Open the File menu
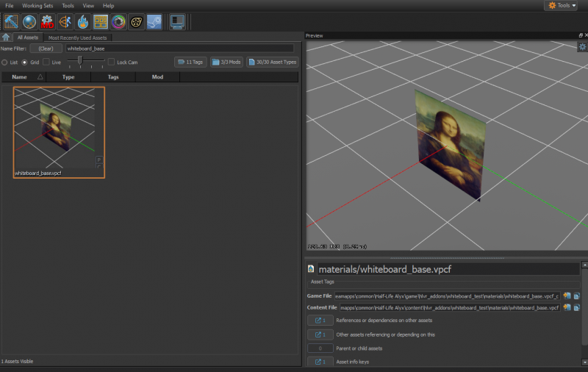The width and height of the screenshot is (588, 372). (10, 6)
